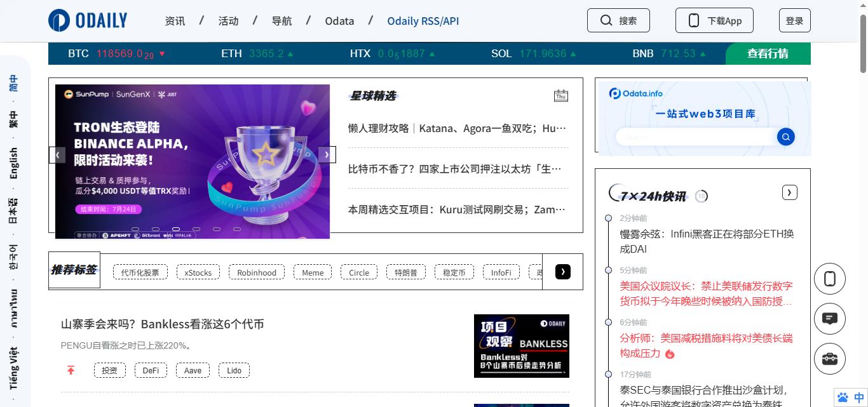
Task: Select the 投资 article tag
Action: pyautogui.click(x=110, y=370)
